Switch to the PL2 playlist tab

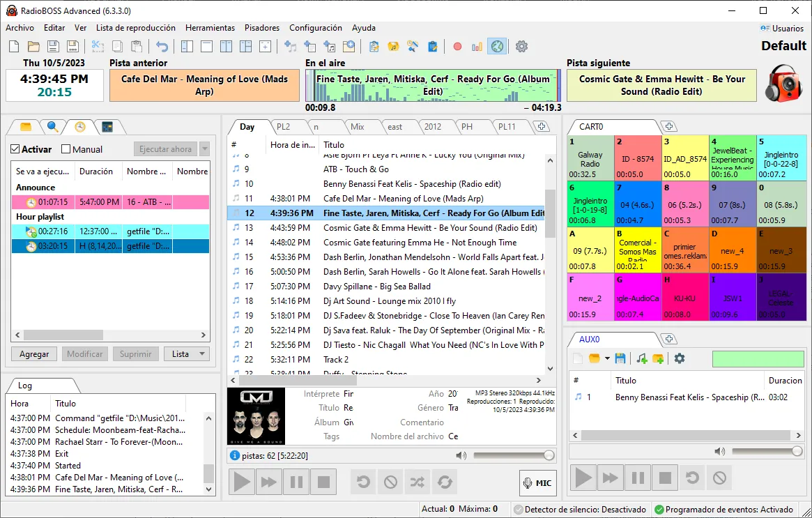click(283, 127)
